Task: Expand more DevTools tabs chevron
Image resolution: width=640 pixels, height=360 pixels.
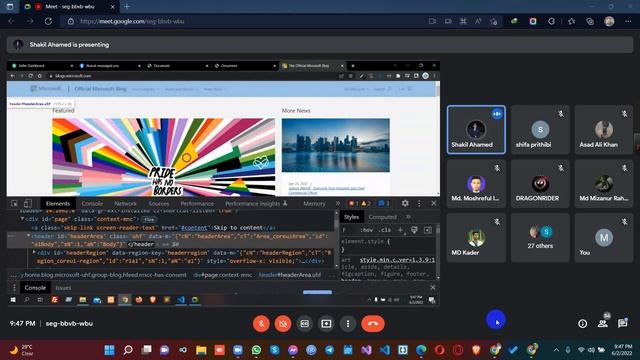Action: (x=338, y=203)
